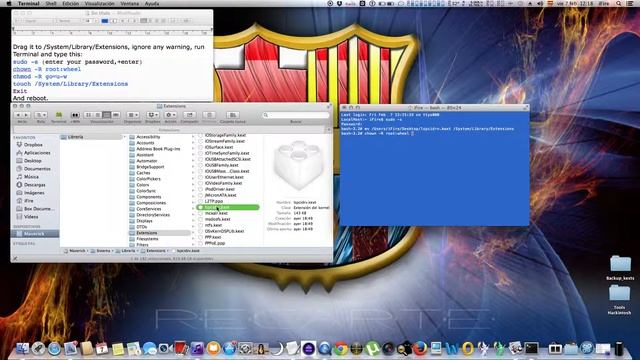The image size is (640, 360).
Task: Switch Finder to list view
Action: click(x=98, y=115)
